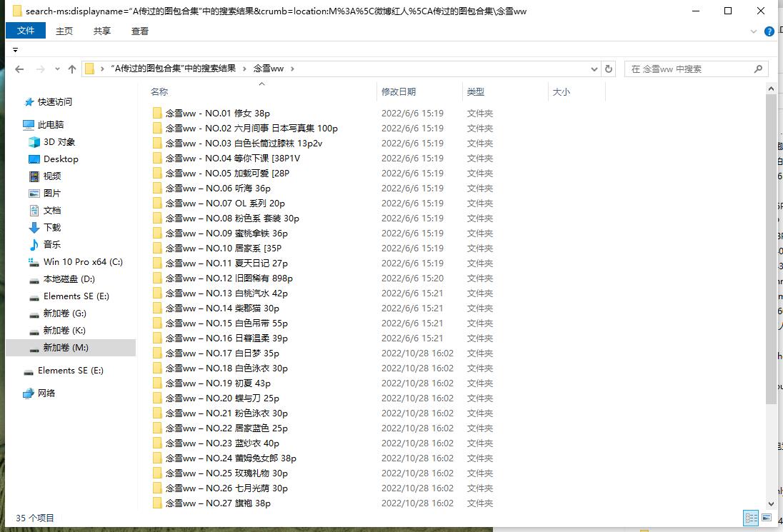The height and width of the screenshot is (532, 783).
Task: Click the Up one level arrow
Action: point(72,69)
